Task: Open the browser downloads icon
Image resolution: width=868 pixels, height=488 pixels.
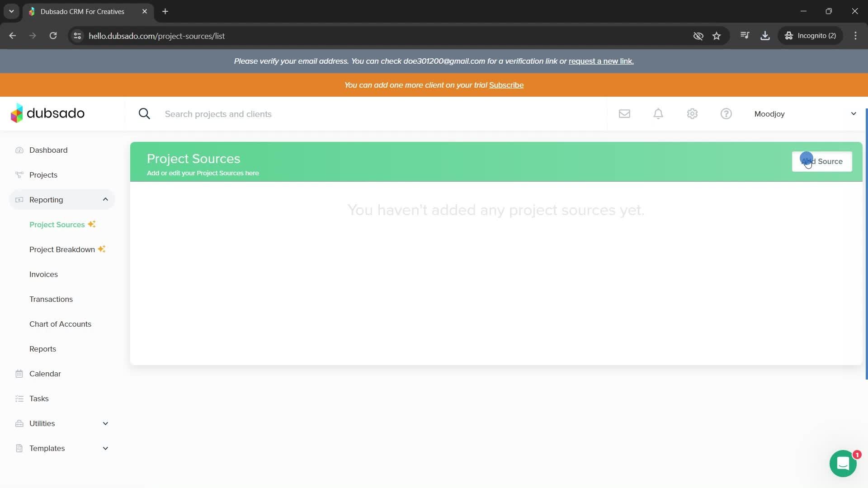Action: [765, 36]
